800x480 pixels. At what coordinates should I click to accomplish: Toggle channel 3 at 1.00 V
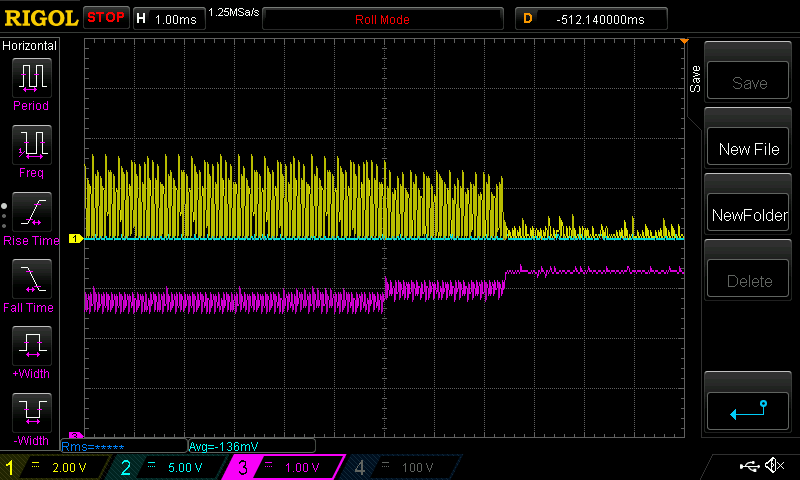pos(284,467)
